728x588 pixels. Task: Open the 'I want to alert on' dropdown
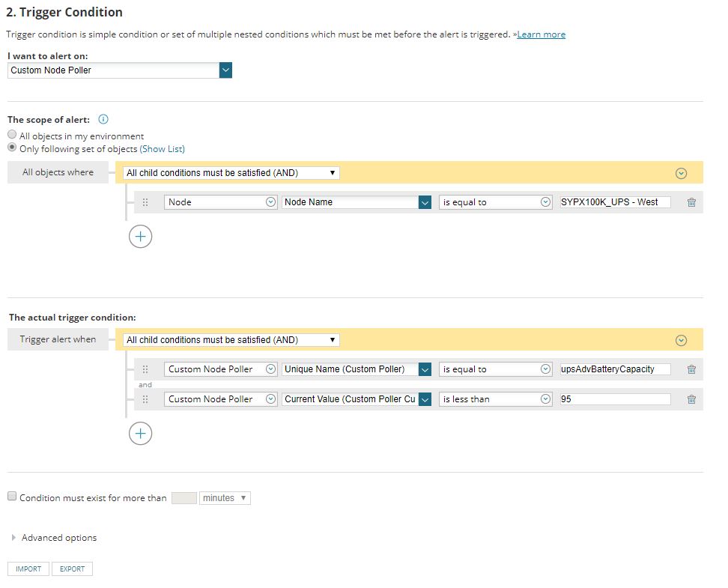[225, 70]
